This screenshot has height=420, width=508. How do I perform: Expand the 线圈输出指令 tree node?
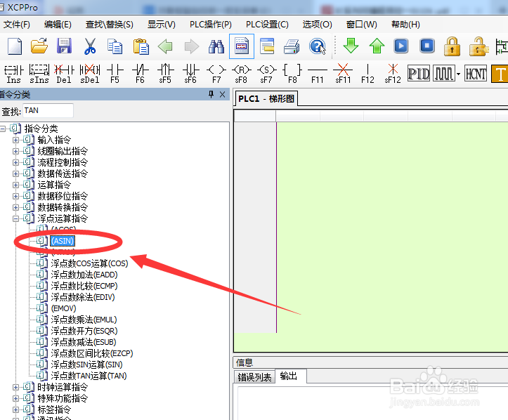(15, 151)
